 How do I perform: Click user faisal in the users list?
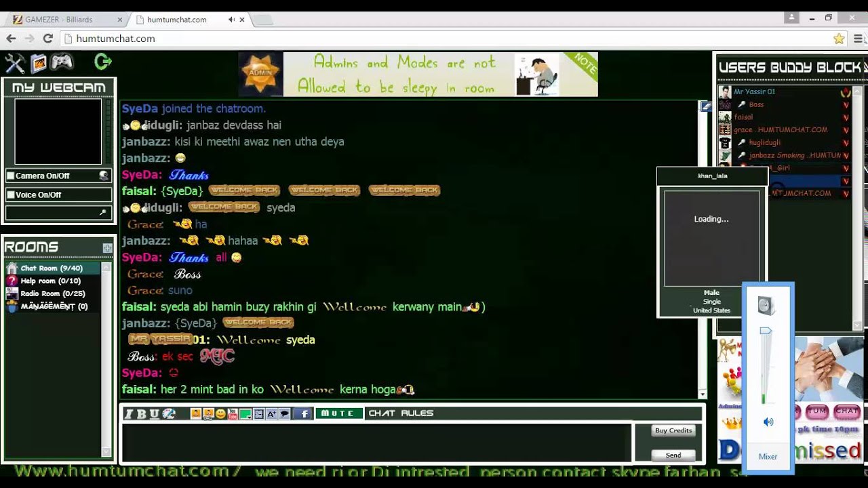pyautogui.click(x=743, y=117)
